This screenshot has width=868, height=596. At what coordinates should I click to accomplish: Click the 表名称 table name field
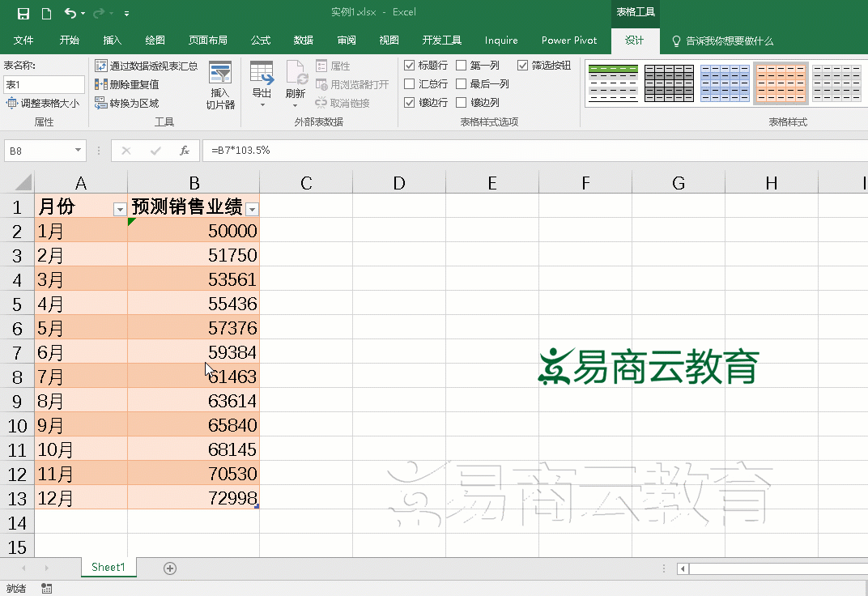[x=44, y=85]
